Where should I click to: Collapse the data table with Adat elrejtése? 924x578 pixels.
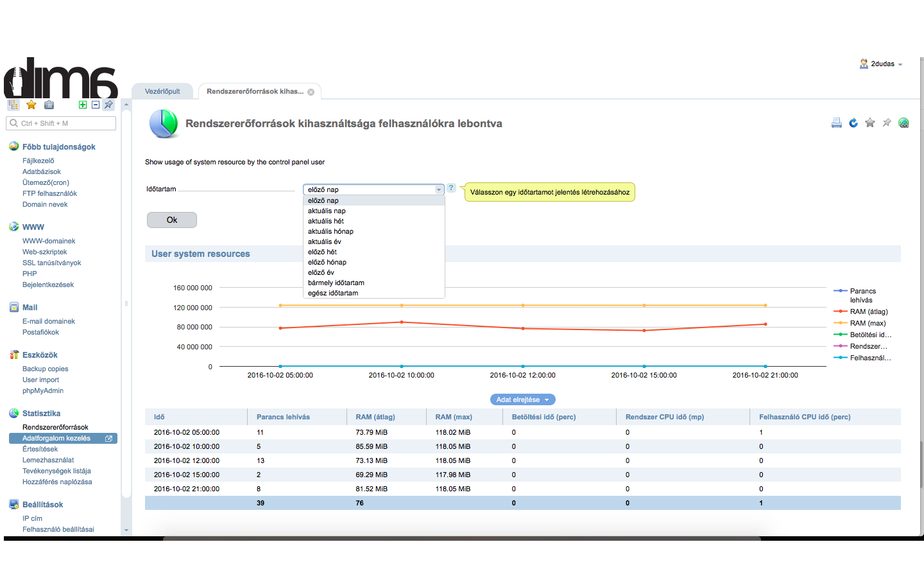tap(522, 399)
